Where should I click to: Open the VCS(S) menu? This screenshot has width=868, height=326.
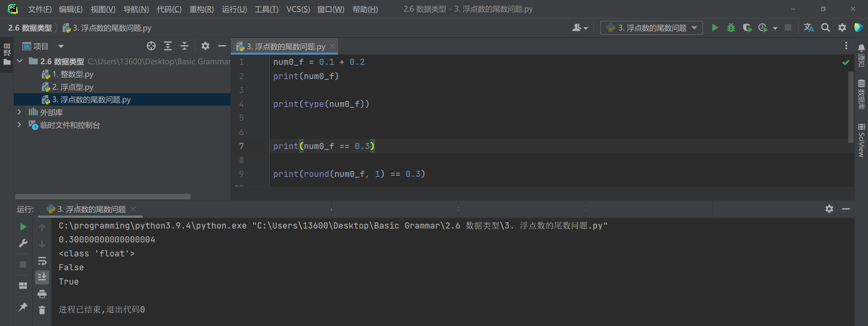click(298, 9)
